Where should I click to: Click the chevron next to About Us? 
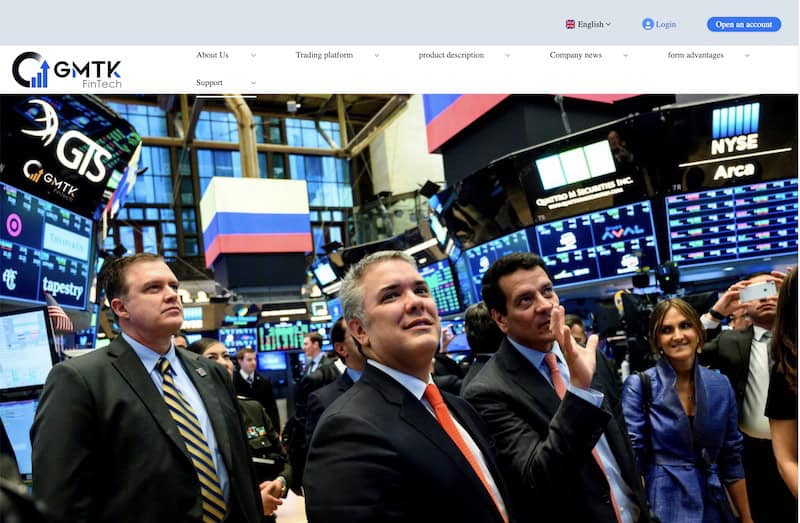coord(254,55)
